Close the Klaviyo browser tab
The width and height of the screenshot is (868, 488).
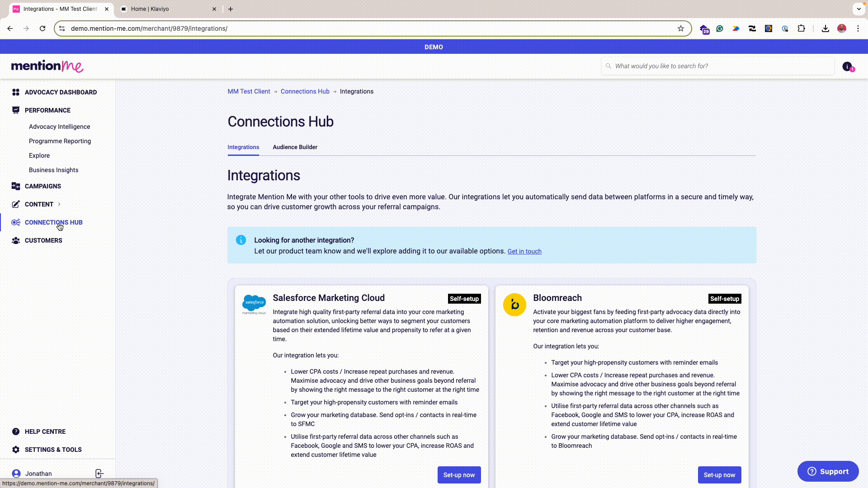214,9
